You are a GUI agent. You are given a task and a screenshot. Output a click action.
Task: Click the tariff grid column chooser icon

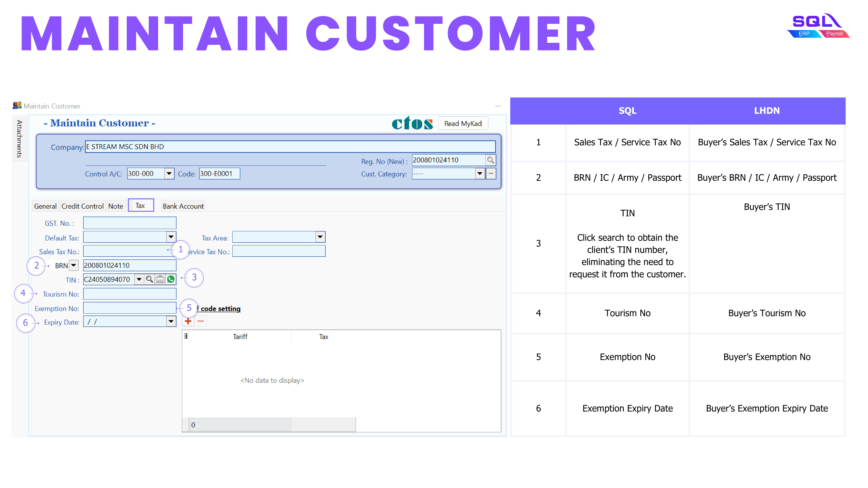pos(186,336)
